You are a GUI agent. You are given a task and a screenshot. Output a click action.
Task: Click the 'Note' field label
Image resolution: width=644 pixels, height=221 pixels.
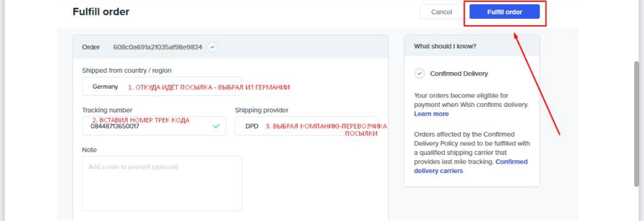[89, 150]
